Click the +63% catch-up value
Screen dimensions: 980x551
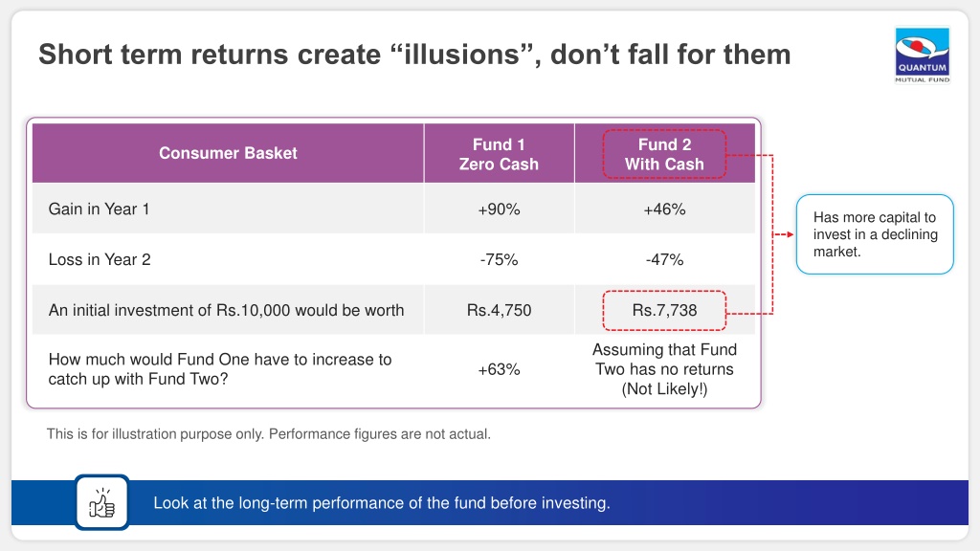tap(499, 370)
